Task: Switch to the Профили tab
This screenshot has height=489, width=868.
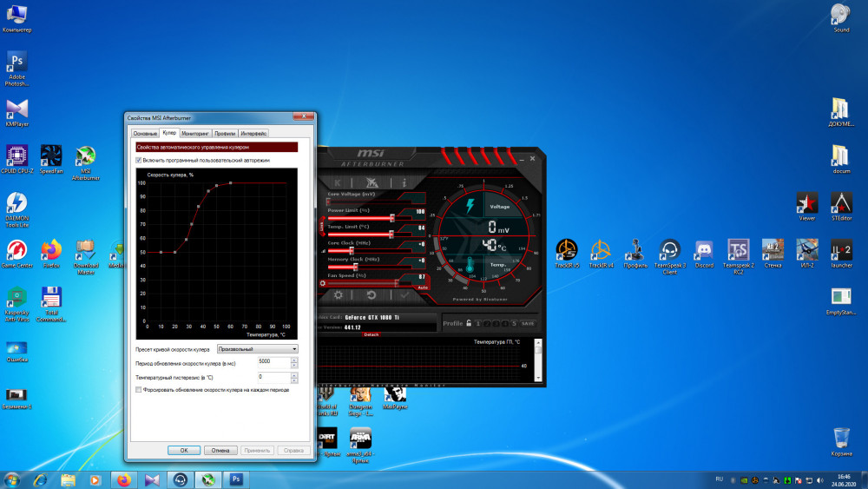Action: point(225,134)
